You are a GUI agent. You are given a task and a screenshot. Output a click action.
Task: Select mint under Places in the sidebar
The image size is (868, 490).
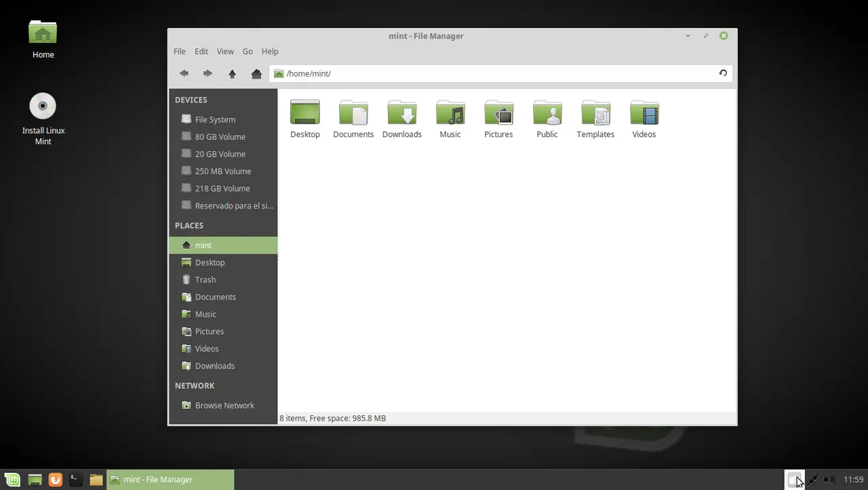(223, 245)
